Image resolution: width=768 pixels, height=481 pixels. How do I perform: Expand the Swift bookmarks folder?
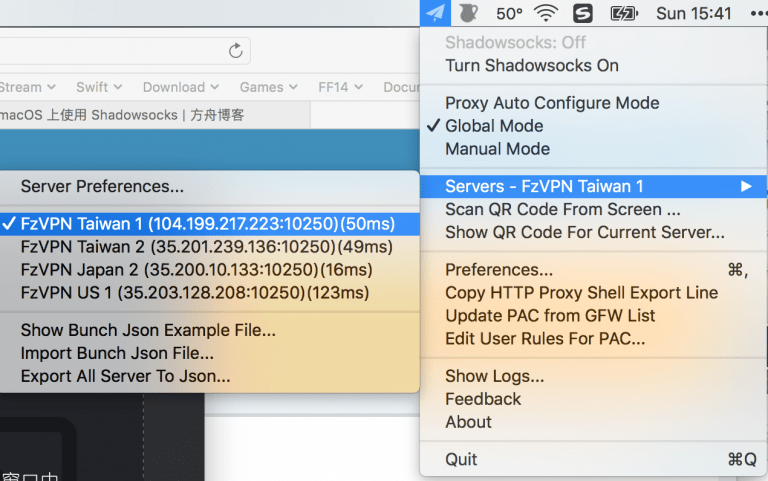[x=99, y=87]
